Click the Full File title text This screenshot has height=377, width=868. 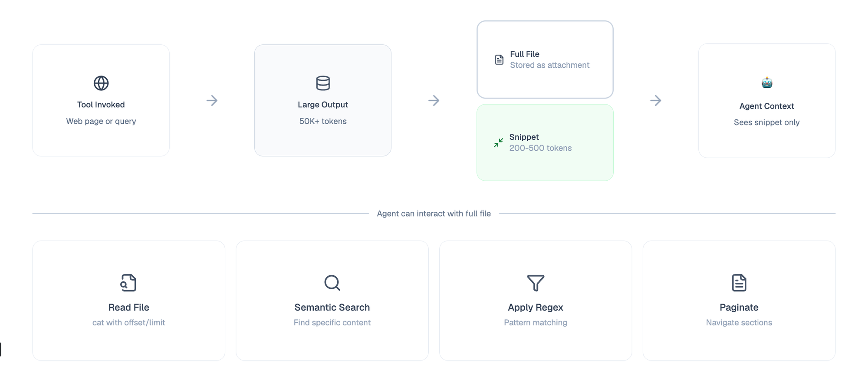pyautogui.click(x=525, y=54)
